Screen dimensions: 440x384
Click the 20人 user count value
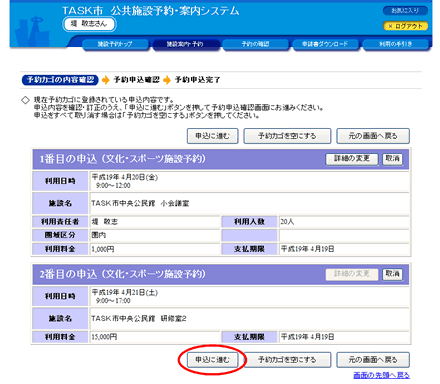tap(287, 222)
